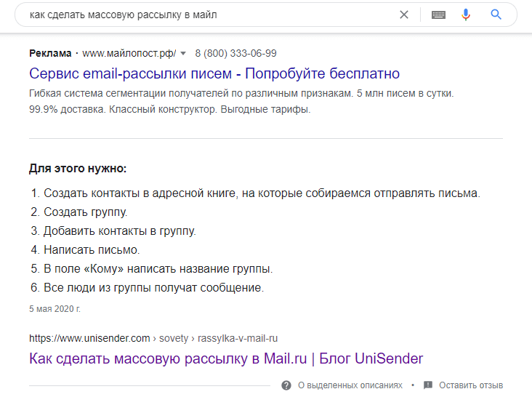Click the blue magnifier search icon

coord(496,15)
